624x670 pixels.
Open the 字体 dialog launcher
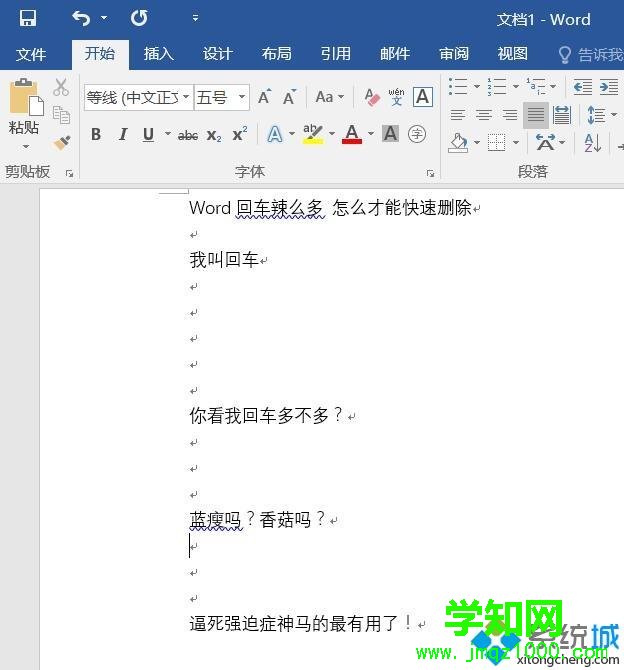click(430, 173)
